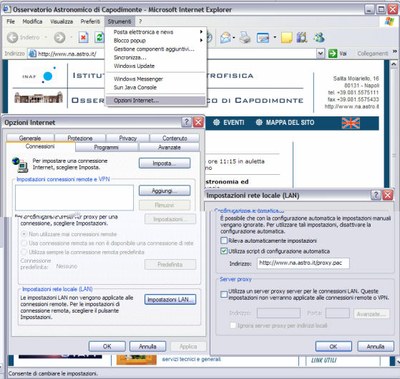The height and width of the screenshot is (379, 400).
Task: Click the browser URL address field
Action: pos(177,53)
